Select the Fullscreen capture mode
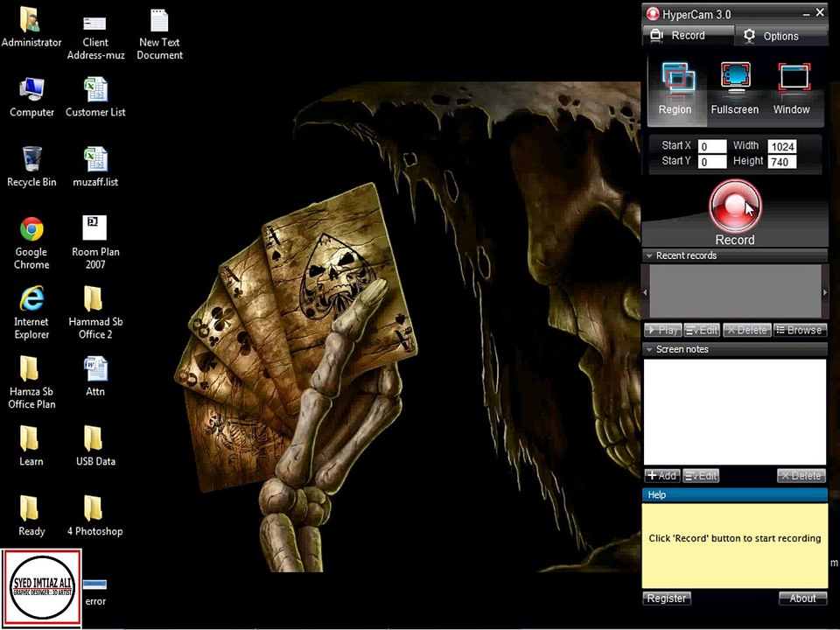The image size is (840, 630). tap(735, 88)
